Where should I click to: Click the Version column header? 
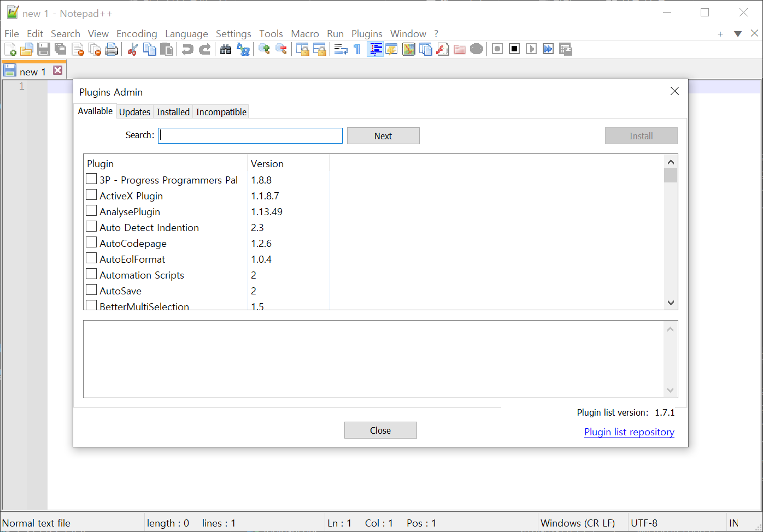(288, 164)
